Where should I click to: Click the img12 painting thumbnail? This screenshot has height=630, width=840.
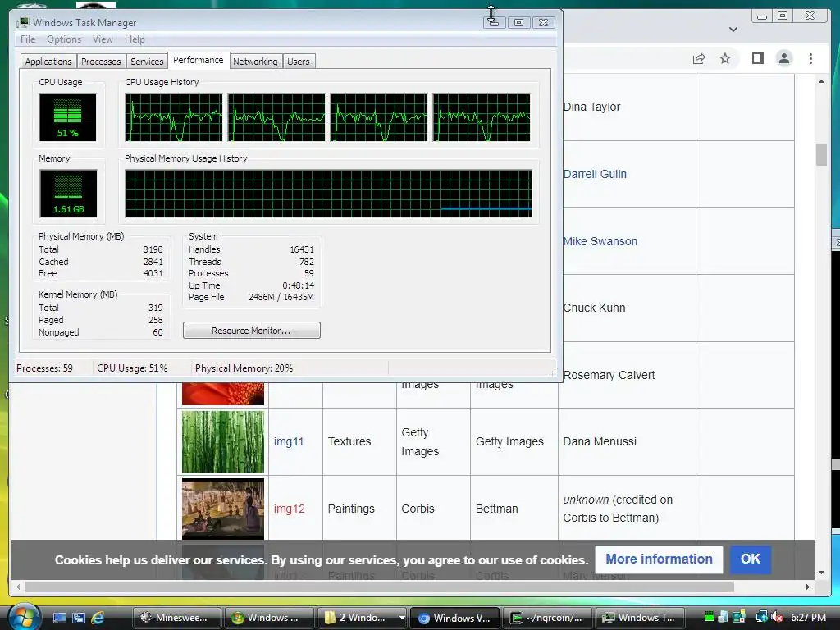[223, 509]
